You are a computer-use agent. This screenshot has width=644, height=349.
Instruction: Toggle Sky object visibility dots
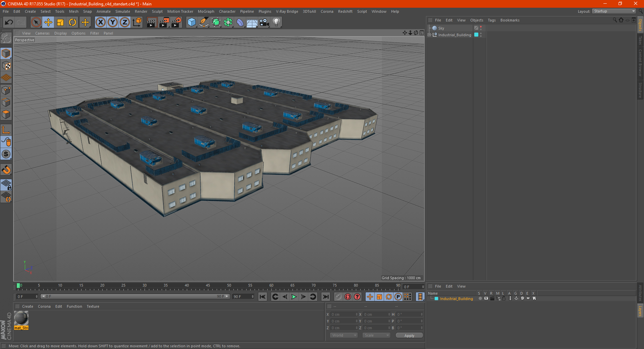tap(481, 28)
